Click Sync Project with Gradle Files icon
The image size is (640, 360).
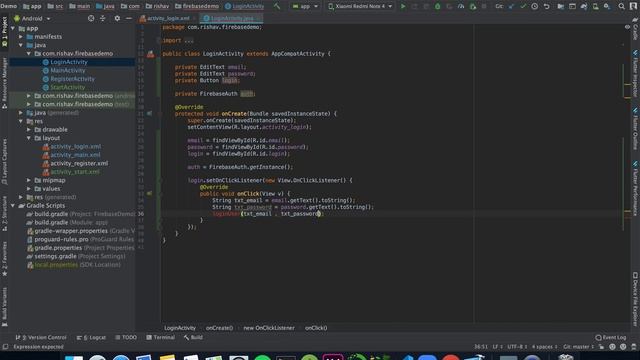click(x=584, y=6)
